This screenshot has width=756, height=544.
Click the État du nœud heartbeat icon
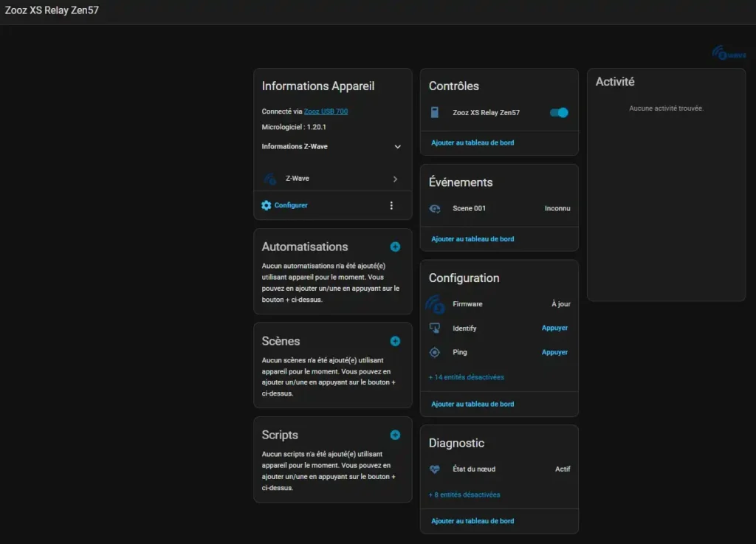(435, 469)
